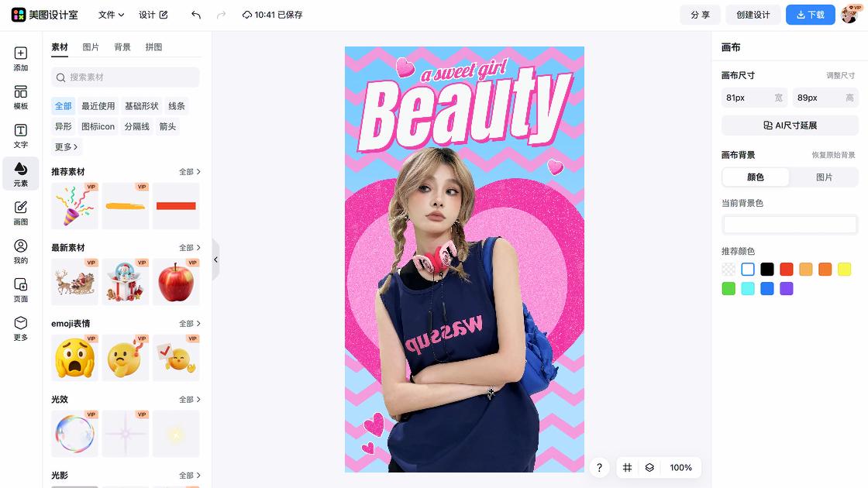868x488 pixels.
Task: Select the 文字 text tool
Action: coord(21,136)
